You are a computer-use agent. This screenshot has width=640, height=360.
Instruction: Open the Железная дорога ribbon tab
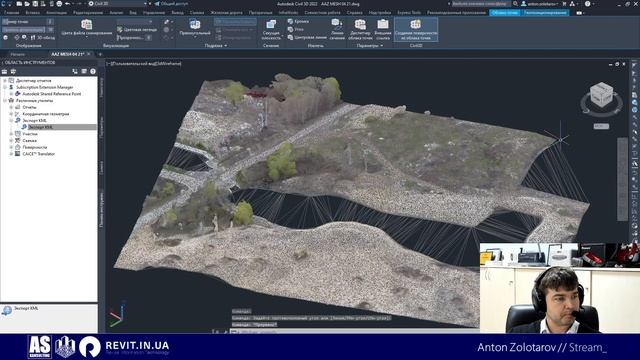pyautogui.click(x=227, y=13)
